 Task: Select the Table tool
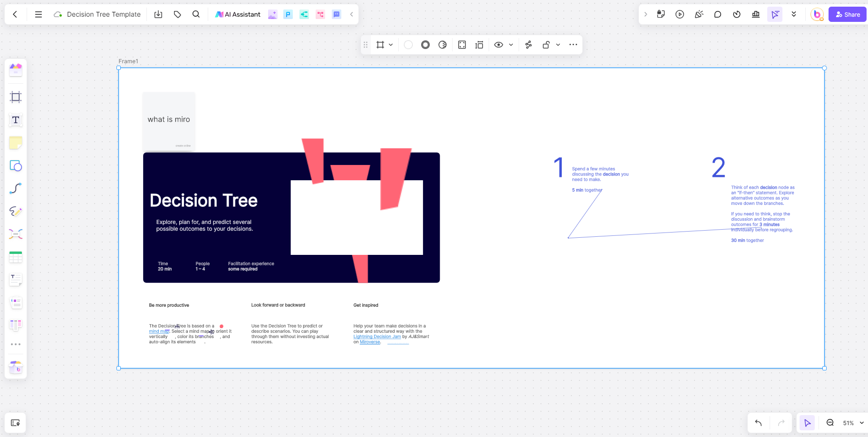(16, 257)
